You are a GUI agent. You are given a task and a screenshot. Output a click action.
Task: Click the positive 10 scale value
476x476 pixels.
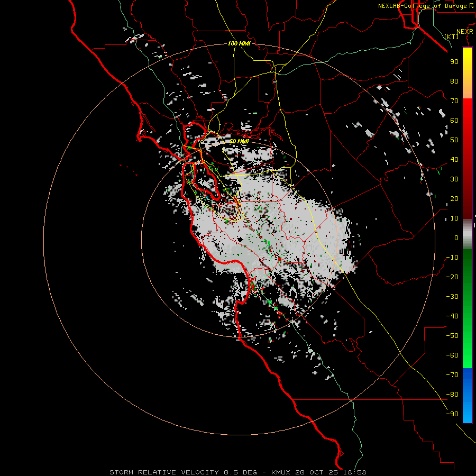pyautogui.click(x=454, y=218)
